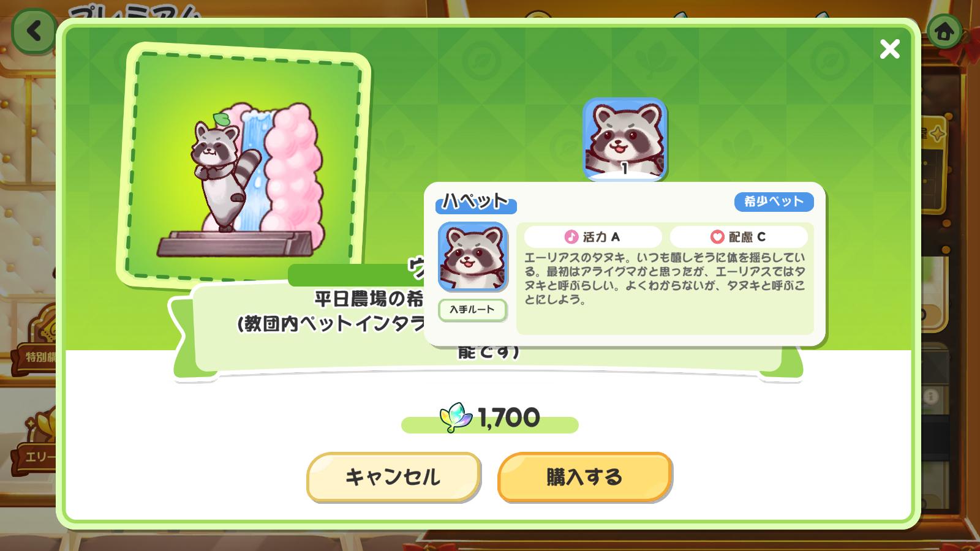Click the pet description text area

[665, 279]
